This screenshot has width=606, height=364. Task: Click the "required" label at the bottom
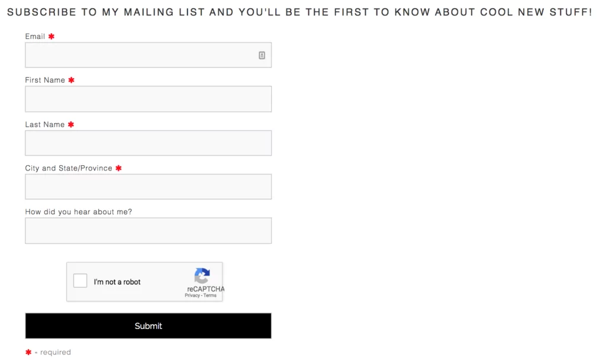pyautogui.click(x=54, y=352)
